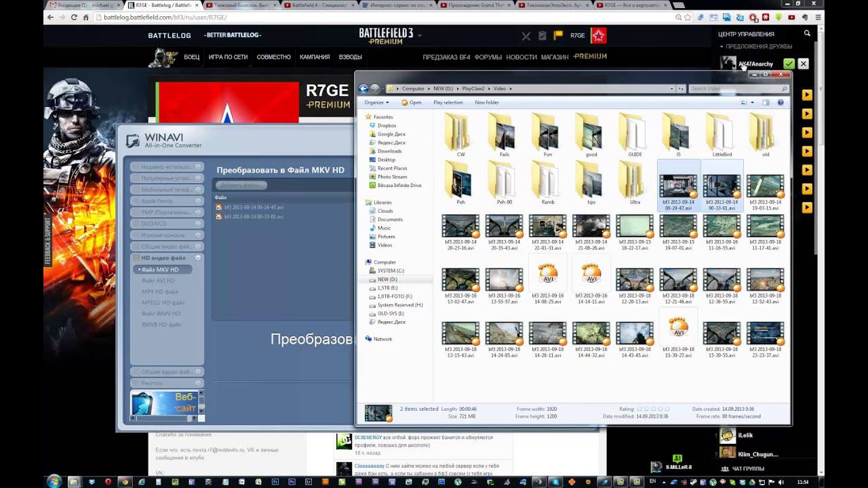The width and height of the screenshot is (868, 488).
Task: Toggle the Explorer preview pane button
Action: [x=766, y=102]
